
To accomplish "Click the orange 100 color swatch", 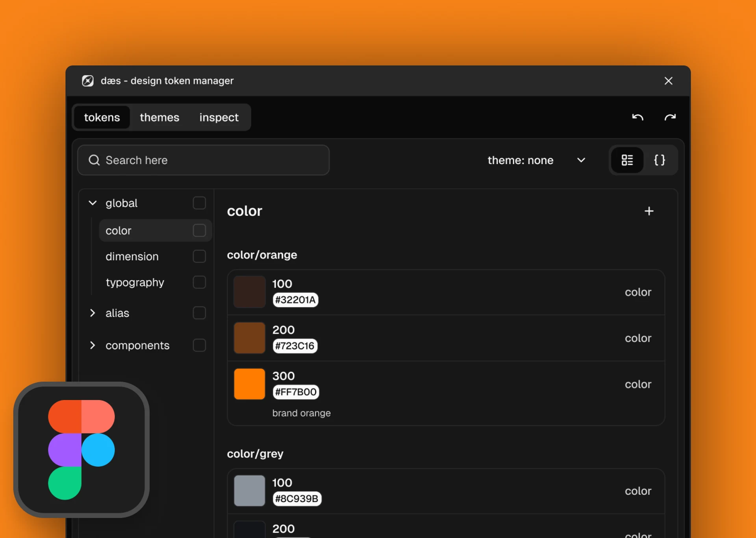I will coord(249,292).
